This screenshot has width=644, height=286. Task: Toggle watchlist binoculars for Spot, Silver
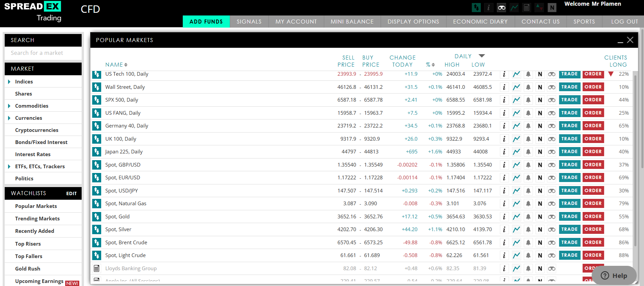tap(552, 229)
